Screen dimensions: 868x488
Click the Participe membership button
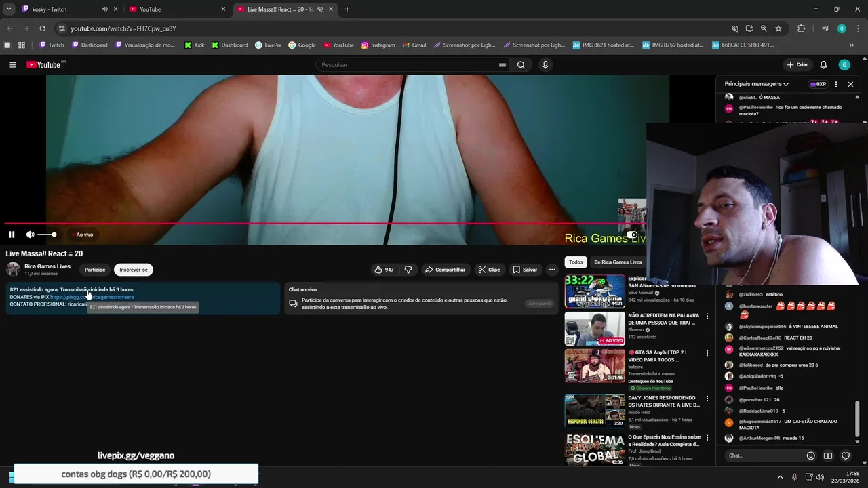(x=95, y=270)
